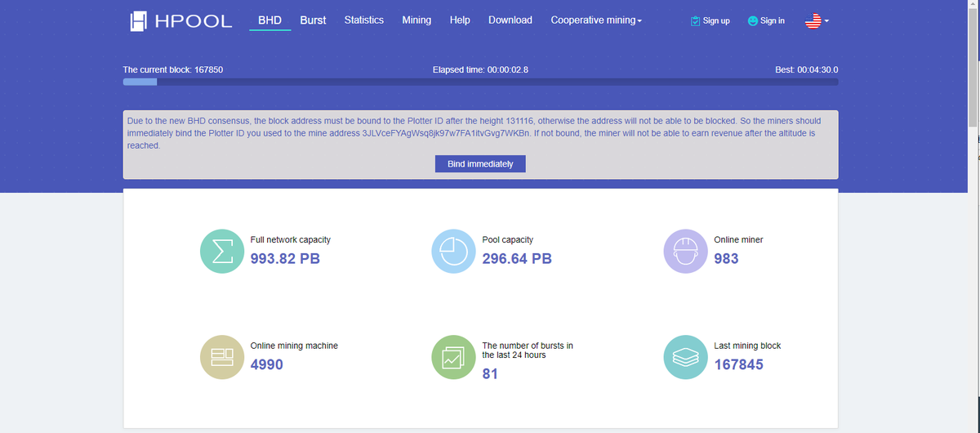The height and width of the screenshot is (433, 980).
Task: Open the Download page
Action: tap(510, 20)
